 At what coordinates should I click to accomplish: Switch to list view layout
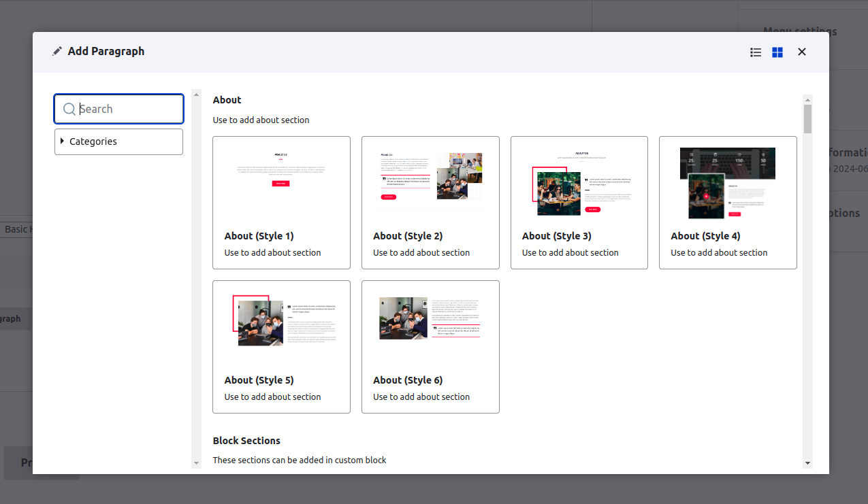coord(756,52)
